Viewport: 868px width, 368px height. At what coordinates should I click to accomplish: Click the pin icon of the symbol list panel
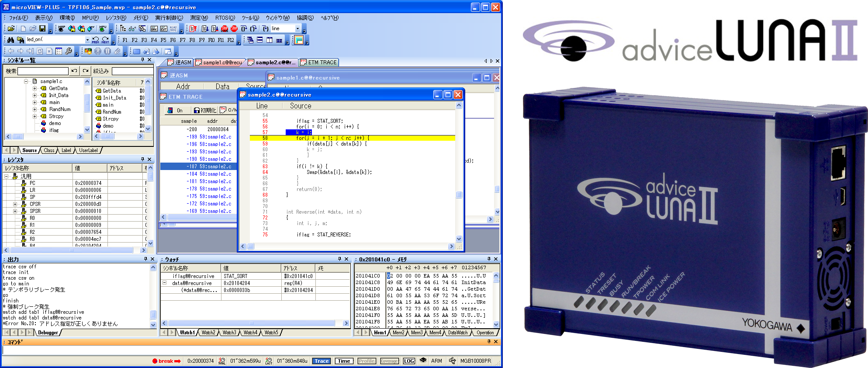pos(142,60)
